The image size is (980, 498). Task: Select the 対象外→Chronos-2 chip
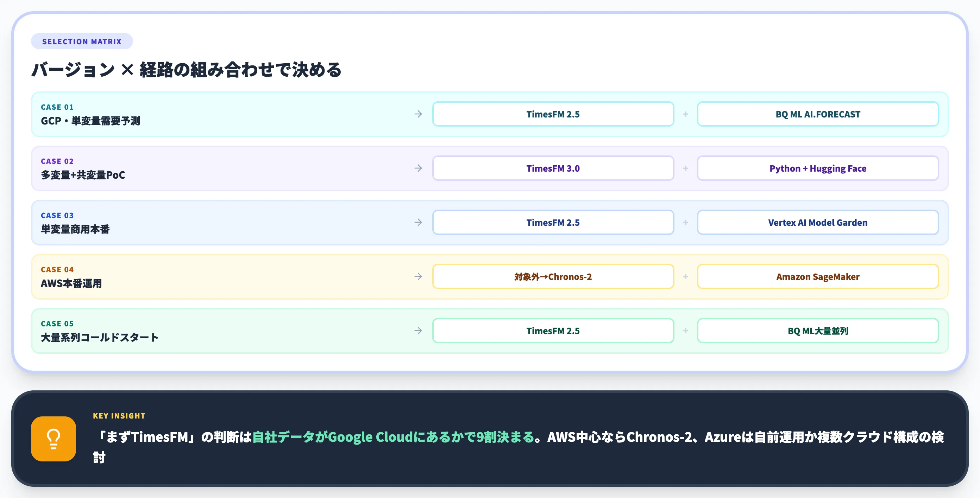pyautogui.click(x=553, y=276)
